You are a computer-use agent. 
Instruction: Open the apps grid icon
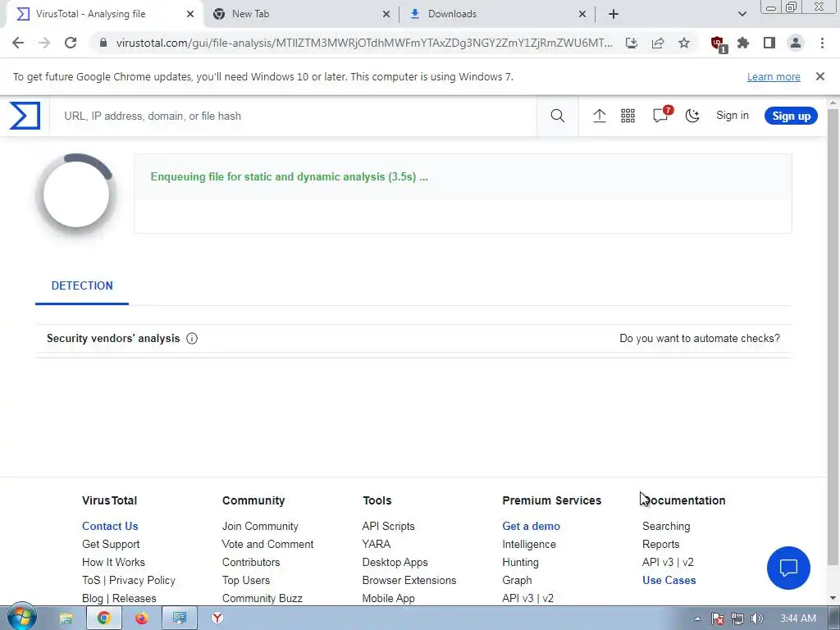628,116
